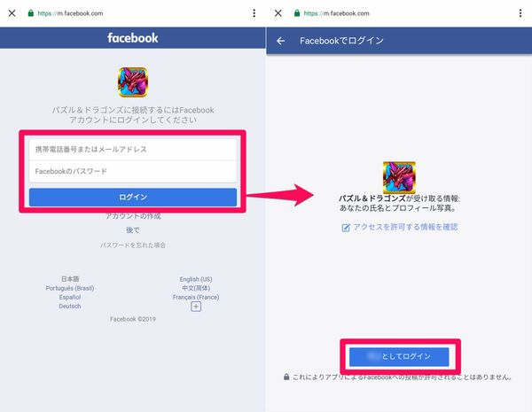Viewport: 532px width, 412px height.
Task: Open the アカウントの作成 link
Action: [133, 216]
